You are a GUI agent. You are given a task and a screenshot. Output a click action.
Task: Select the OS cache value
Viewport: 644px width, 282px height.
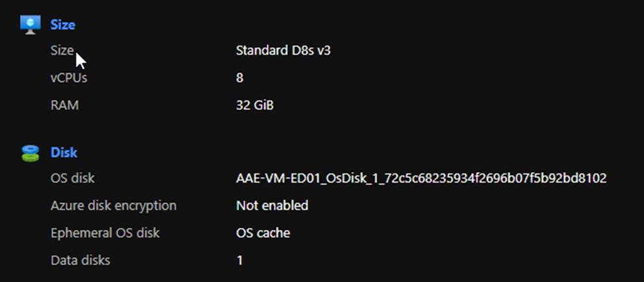click(x=263, y=233)
